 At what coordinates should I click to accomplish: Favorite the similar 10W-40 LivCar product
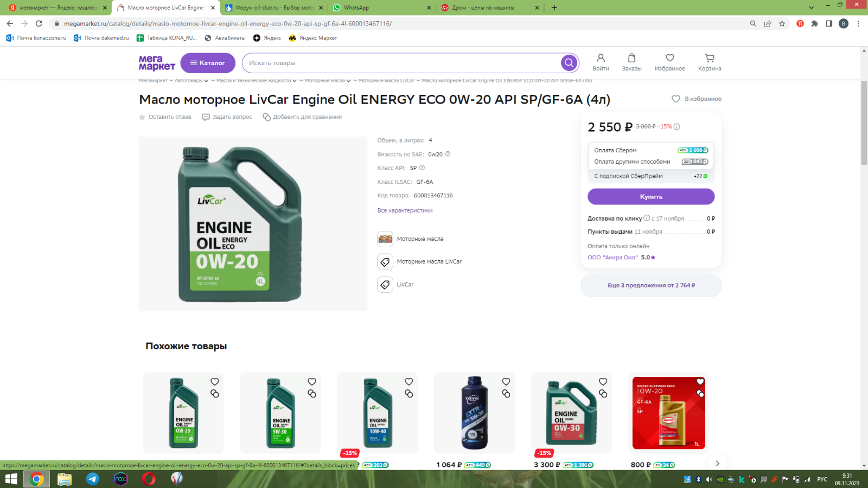pos(409,382)
